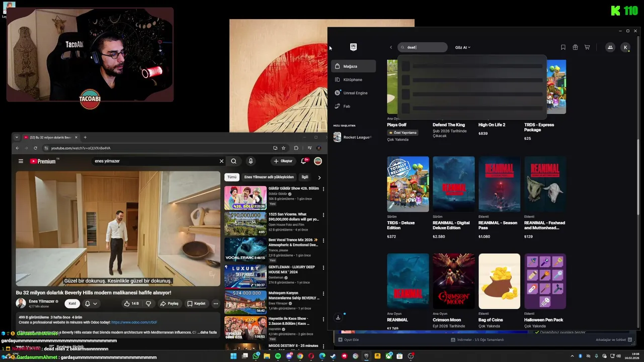Open YouTube hamburger guide menu
Viewport: 644px width, 362px height.
click(x=21, y=161)
